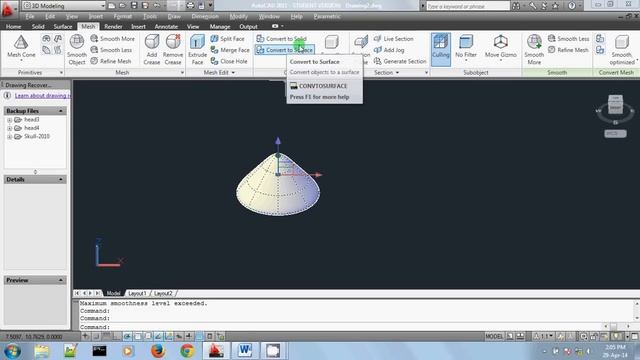
Task: Click the search binoculars icon
Action: pyautogui.click(x=516, y=6)
